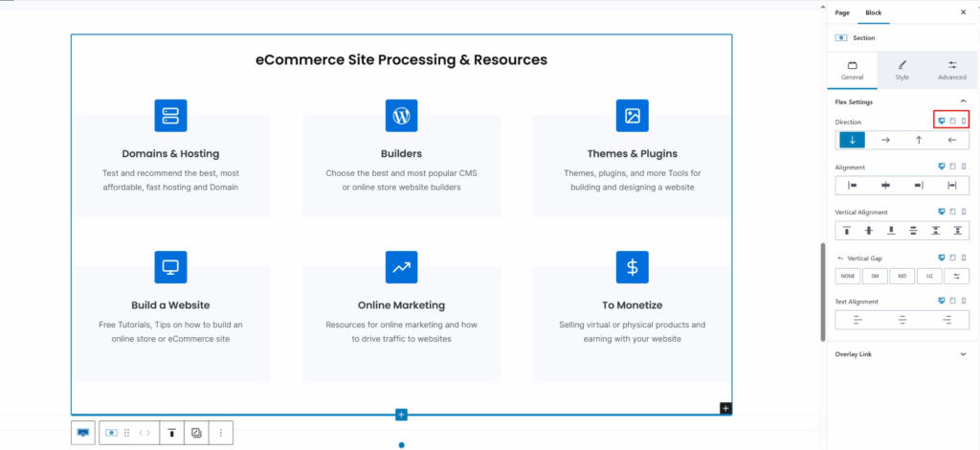Open the Style tab
Viewport: 980px width, 450px height.
click(x=902, y=70)
